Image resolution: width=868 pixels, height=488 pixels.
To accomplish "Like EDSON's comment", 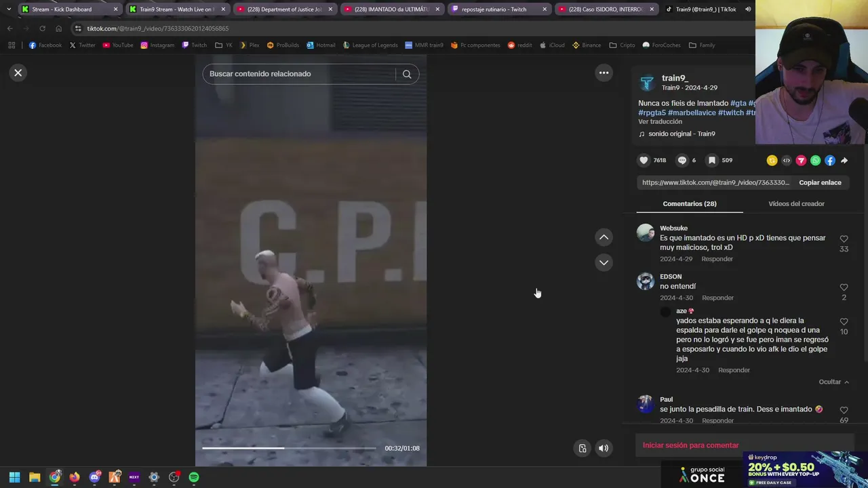I will point(844,287).
